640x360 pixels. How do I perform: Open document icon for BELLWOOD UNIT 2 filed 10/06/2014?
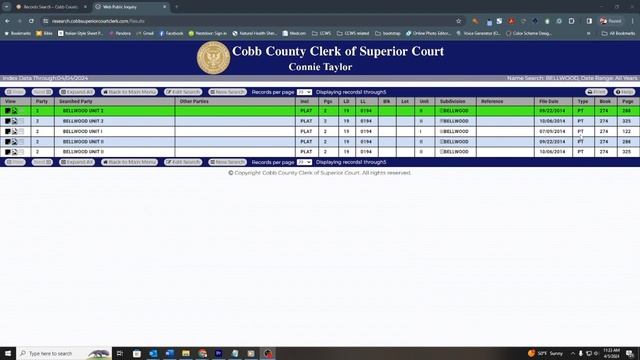click(8, 121)
